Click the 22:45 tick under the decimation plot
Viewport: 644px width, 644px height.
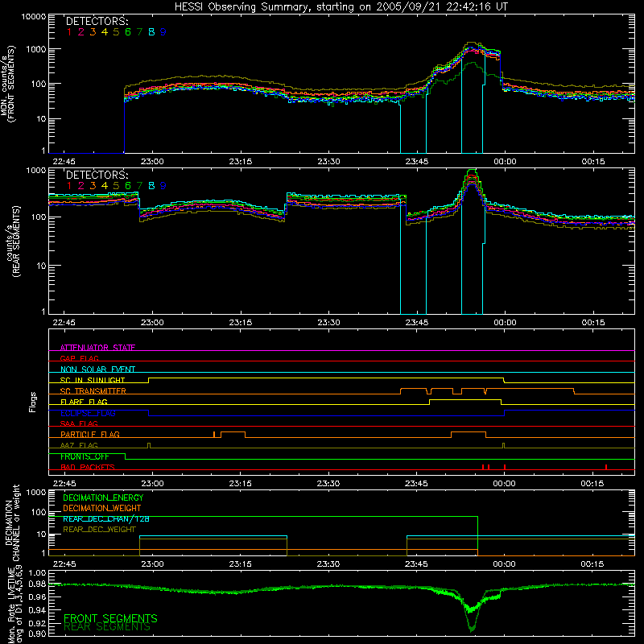tap(64, 564)
